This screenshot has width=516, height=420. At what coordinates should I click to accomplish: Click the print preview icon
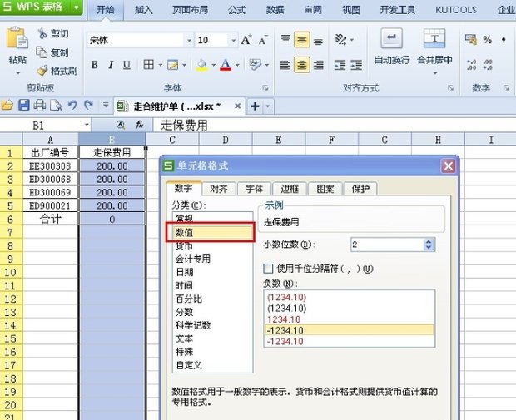57,106
